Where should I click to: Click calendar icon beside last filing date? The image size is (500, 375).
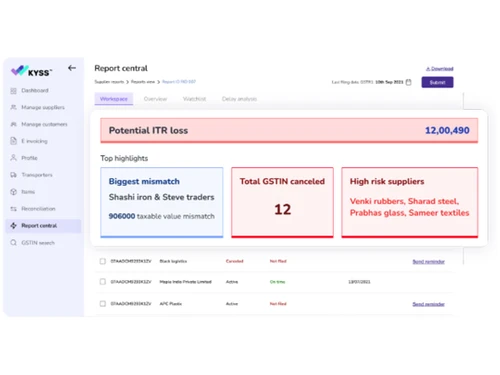click(x=408, y=82)
